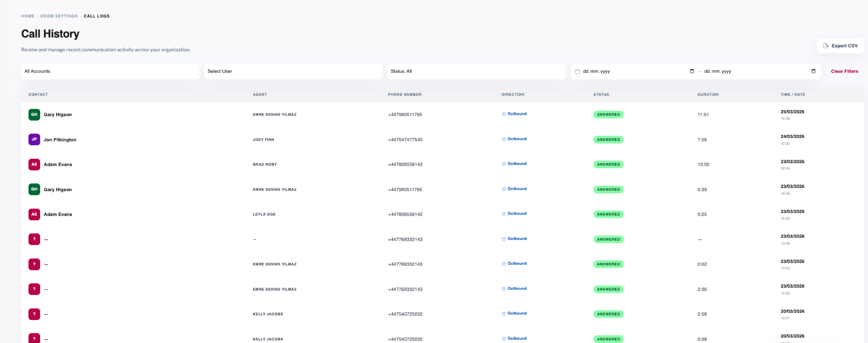
Task: Click the Outbound info icon on the 0:08 call
Action: click(504, 338)
